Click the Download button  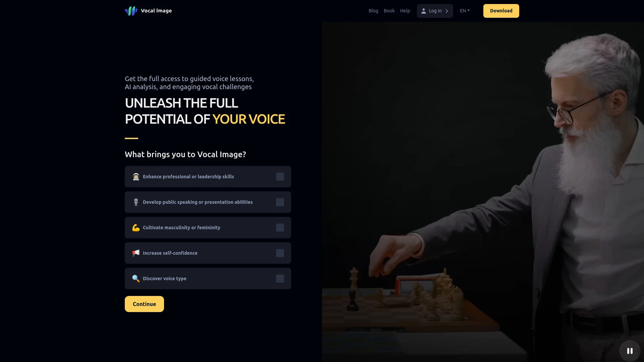click(x=501, y=11)
